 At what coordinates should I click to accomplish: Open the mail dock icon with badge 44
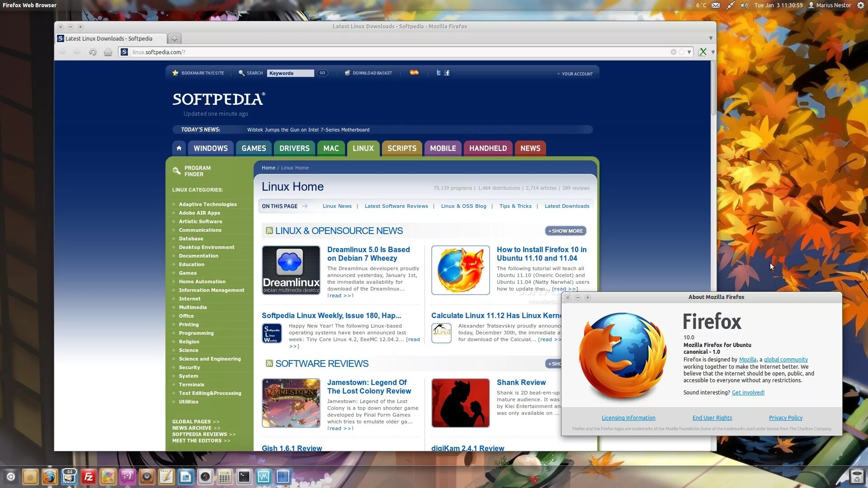click(x=69, y=477)
